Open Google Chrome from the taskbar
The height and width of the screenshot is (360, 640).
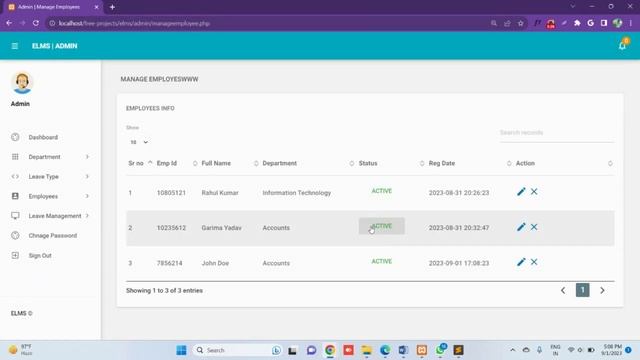coord(330,350)
